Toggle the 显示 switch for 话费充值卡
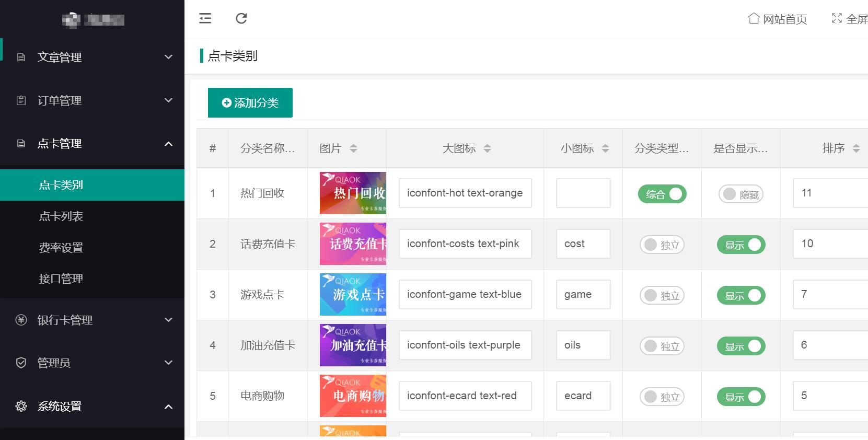The image size is (868, 440). coord(741,245)
